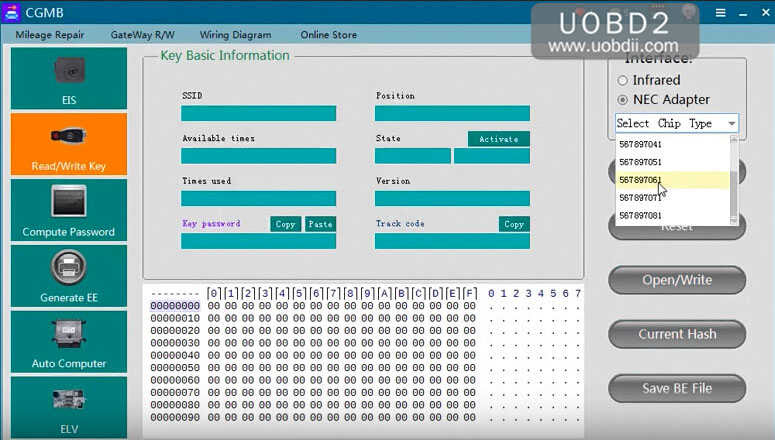Choose chip type 567897071
775x440 pixels.
tap(672, 198)
